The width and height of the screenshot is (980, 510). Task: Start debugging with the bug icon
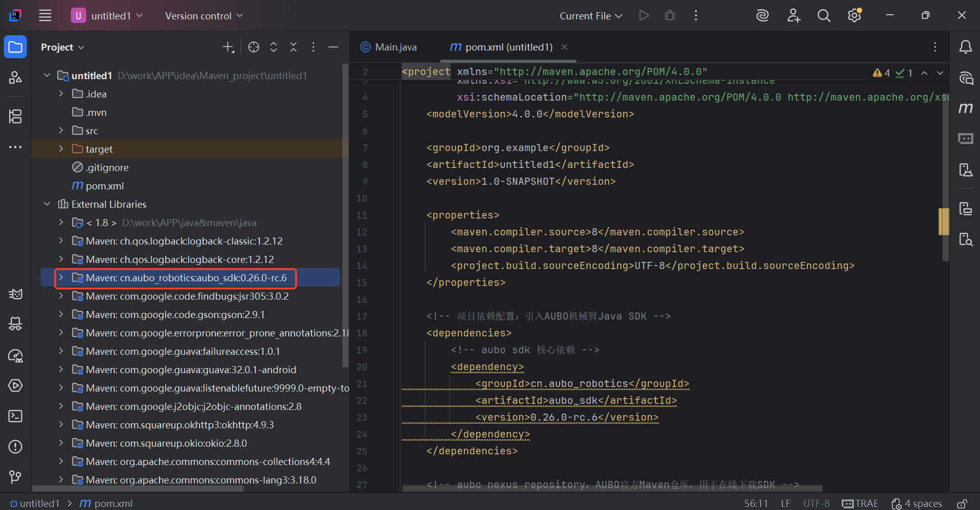point(669,15)
